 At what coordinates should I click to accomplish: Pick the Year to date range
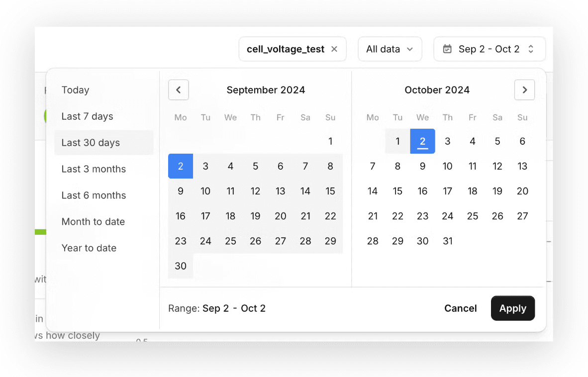coord(89,248)
